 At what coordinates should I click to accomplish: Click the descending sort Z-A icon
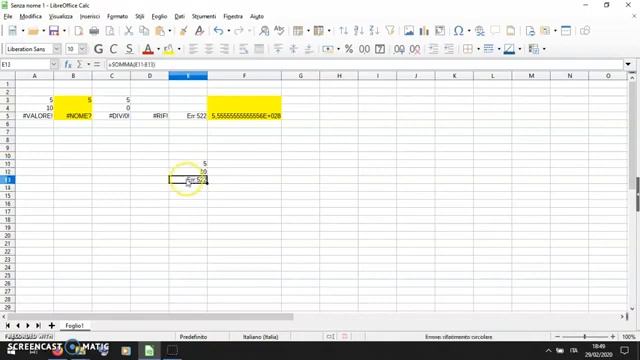point(374,31)
